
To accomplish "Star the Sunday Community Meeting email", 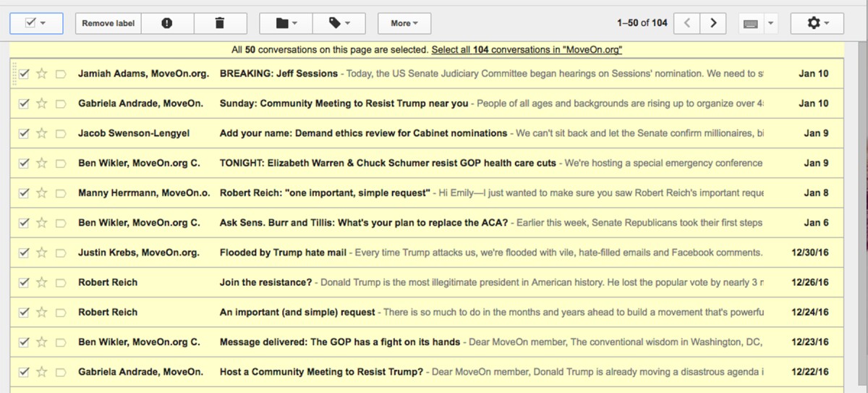I will click(42, 103).
